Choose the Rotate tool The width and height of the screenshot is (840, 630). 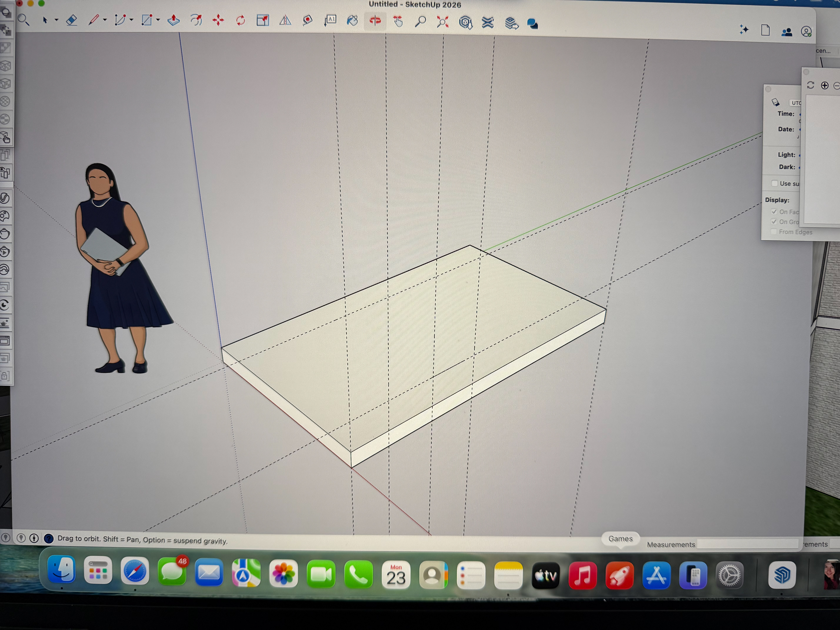[240, 20]
